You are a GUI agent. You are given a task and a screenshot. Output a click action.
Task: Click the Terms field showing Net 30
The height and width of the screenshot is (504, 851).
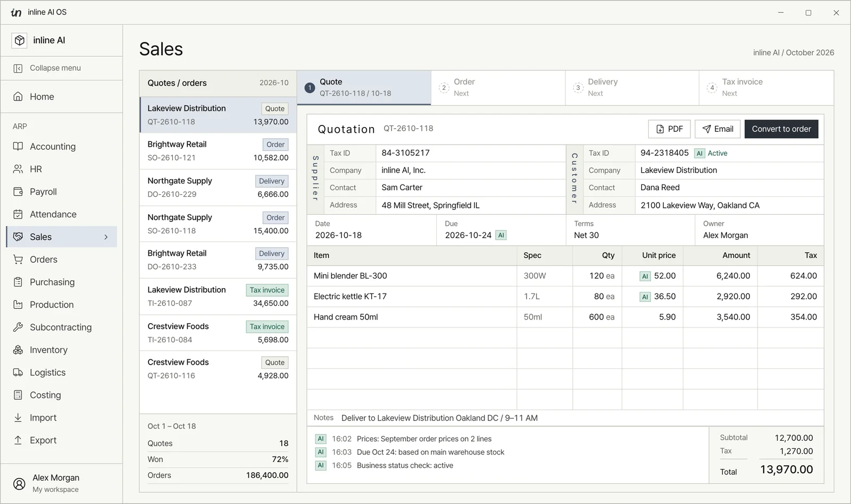630,230
